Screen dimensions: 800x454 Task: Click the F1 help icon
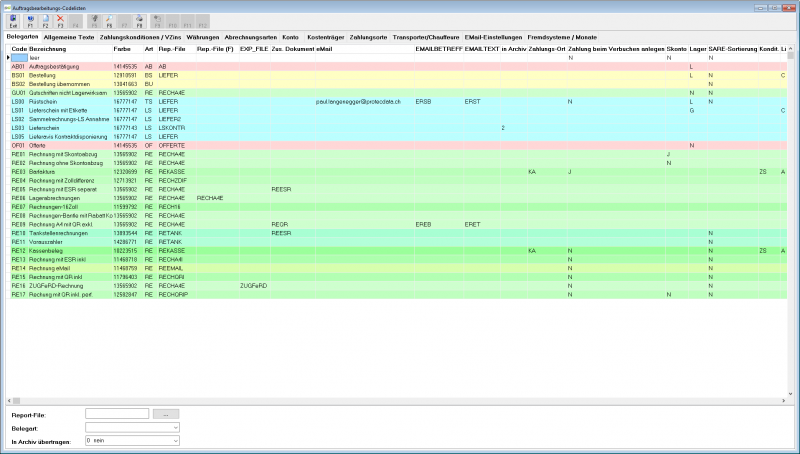(x=30, y=21)
